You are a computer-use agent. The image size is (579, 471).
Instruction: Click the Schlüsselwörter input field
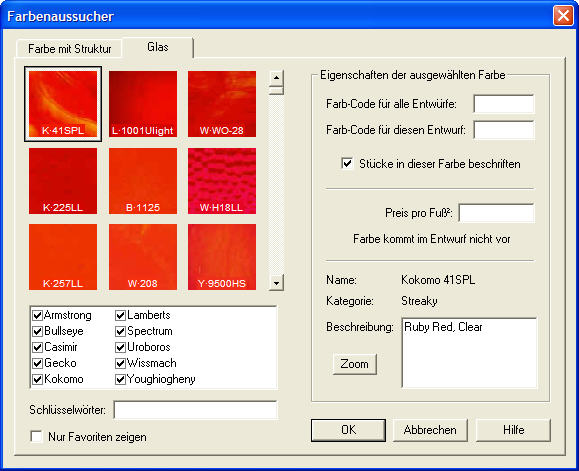click(195, 410)
